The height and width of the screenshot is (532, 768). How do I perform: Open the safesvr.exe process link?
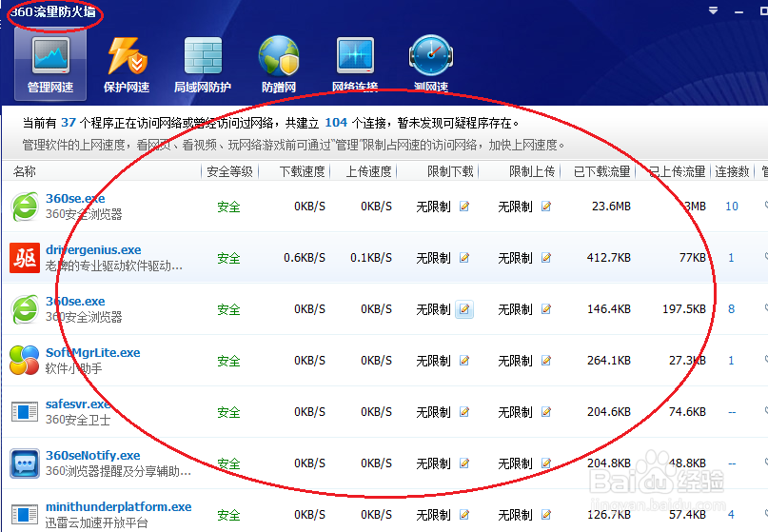(x=77, y=404)
